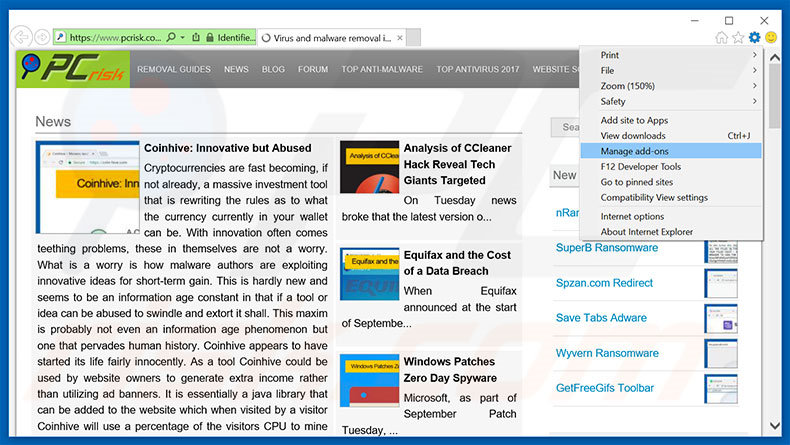The height and width of the screenshot is (445, 790).
Task: Open FORUM nav item
Action: coord(313,69)
